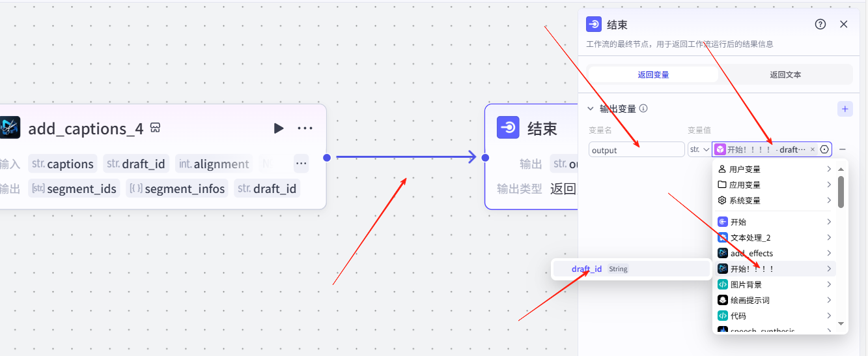Close the 结束 configuration panel
This screenshot has height=356, width=868.
tap(844, 24)
